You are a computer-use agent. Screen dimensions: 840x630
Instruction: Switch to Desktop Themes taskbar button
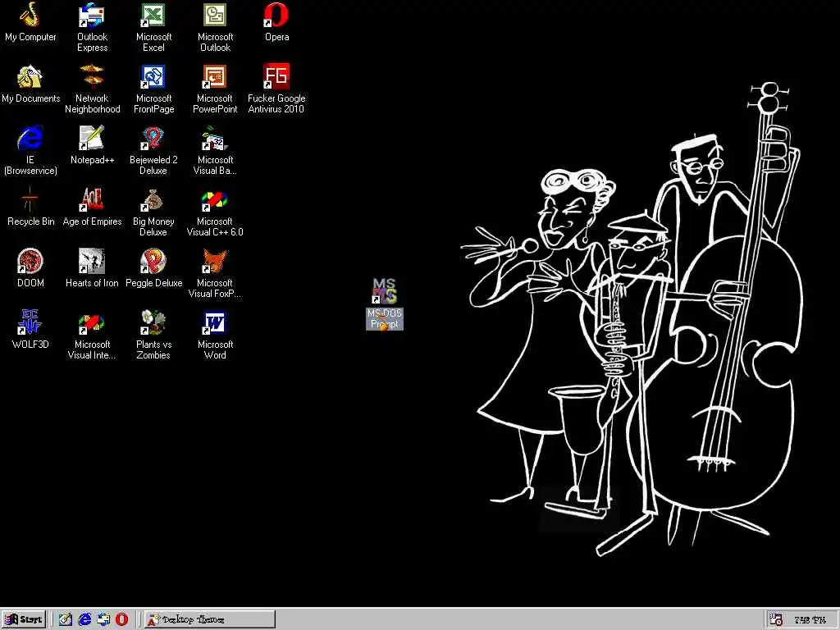click(210, 620)
